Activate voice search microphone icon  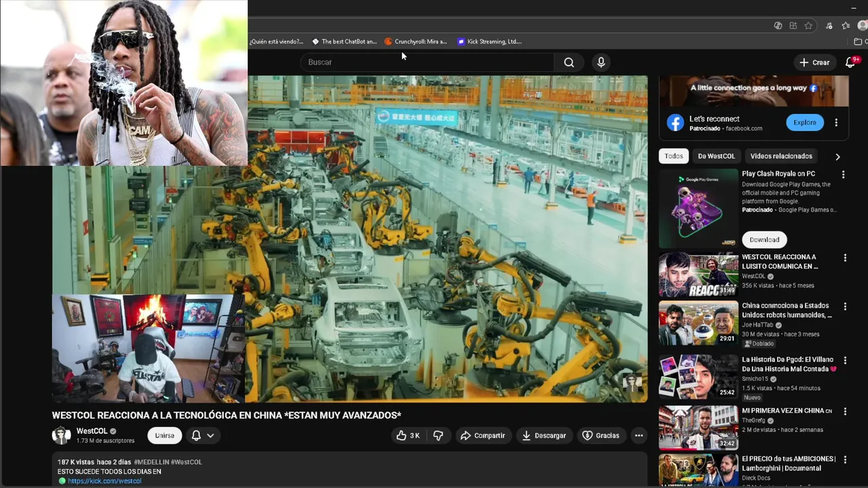pos(601,62)
